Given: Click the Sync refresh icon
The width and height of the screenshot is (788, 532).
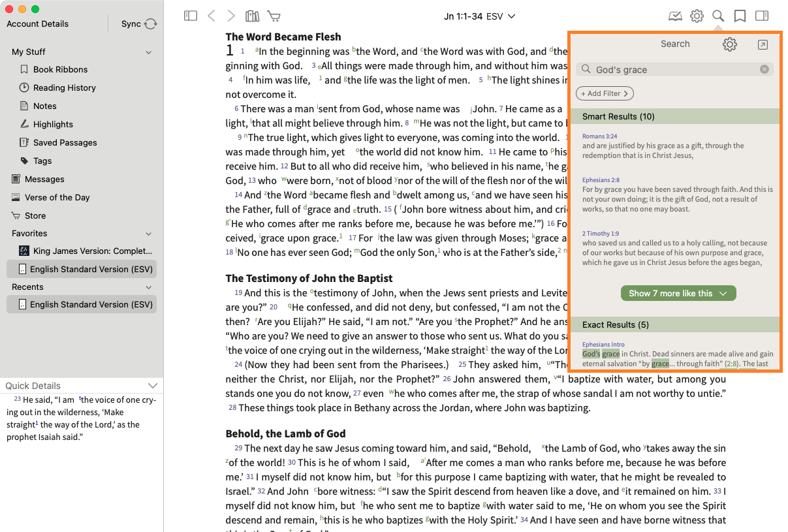Looking at the screenshot, I should (151, 24).
